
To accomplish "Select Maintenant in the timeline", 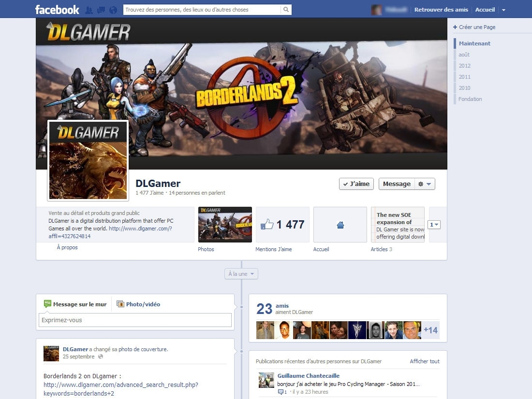I will (474, 43).
